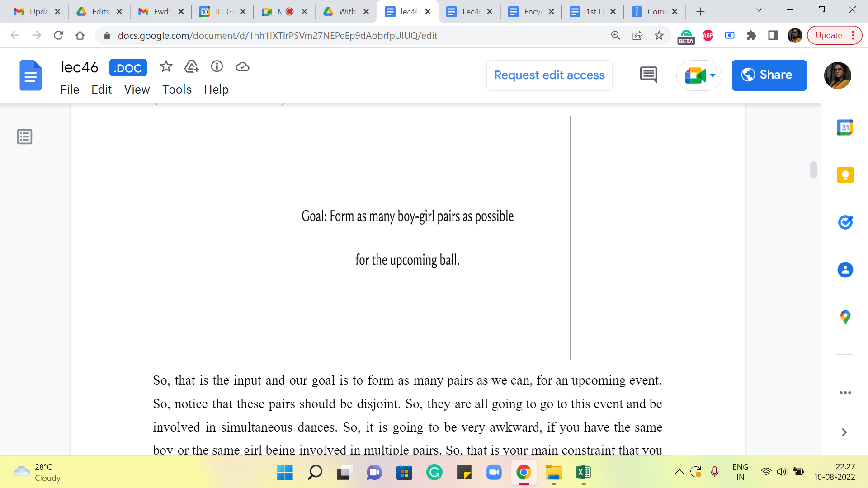Star the lec46 document
Screen dimensions: 868x488
[166, 67]
